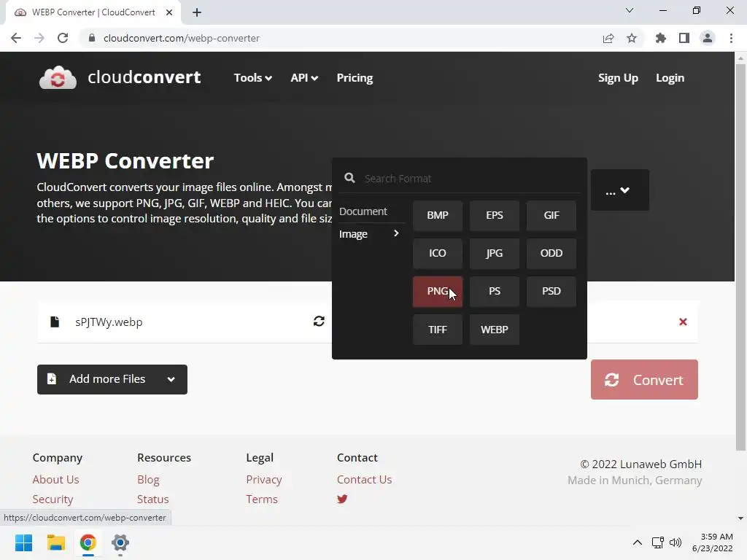Open Blog footer link
The image size is (747, 560).
point(148,480)
